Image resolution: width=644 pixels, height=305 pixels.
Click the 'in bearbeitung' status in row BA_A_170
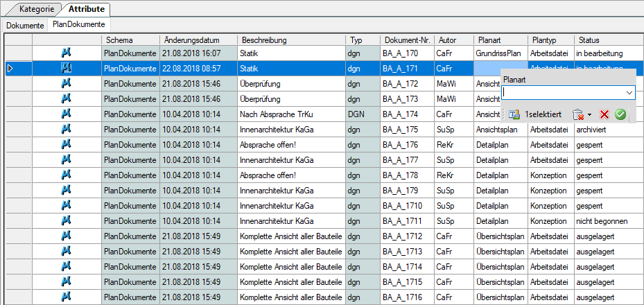(x=608, y=53)
